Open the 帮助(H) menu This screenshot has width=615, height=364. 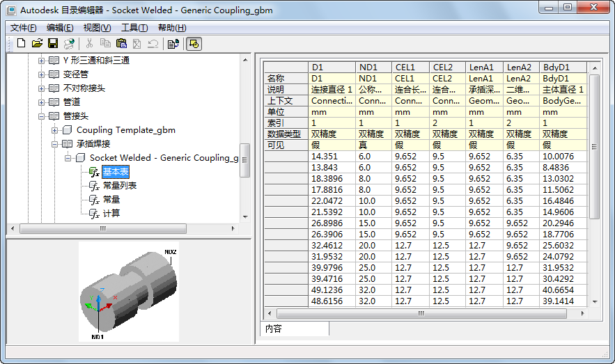click(172, 28)
